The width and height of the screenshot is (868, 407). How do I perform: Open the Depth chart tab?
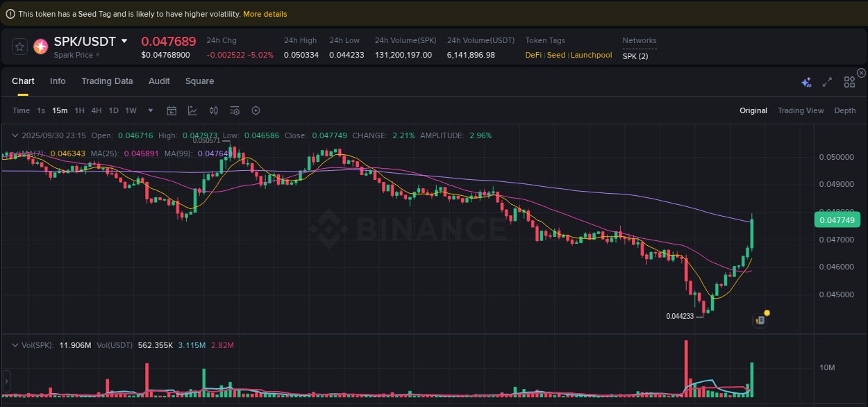click(845, 110)
